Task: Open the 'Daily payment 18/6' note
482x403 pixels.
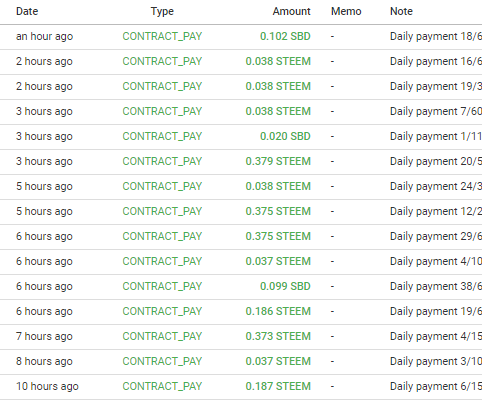Action: click(x=436, y=36)
